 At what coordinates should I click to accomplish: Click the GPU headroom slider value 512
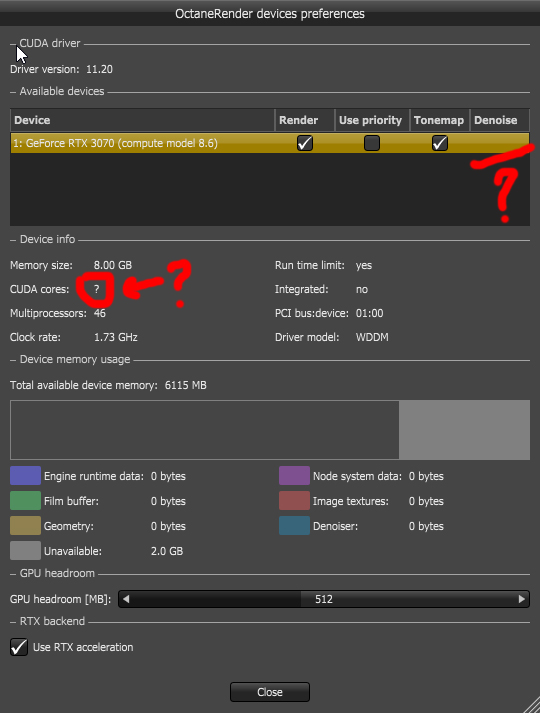tap(324, 599)
